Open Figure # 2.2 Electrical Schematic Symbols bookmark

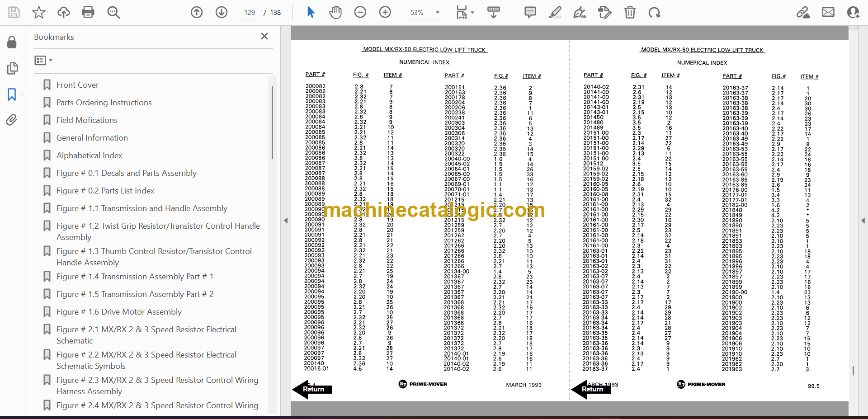tap(146, 360)
